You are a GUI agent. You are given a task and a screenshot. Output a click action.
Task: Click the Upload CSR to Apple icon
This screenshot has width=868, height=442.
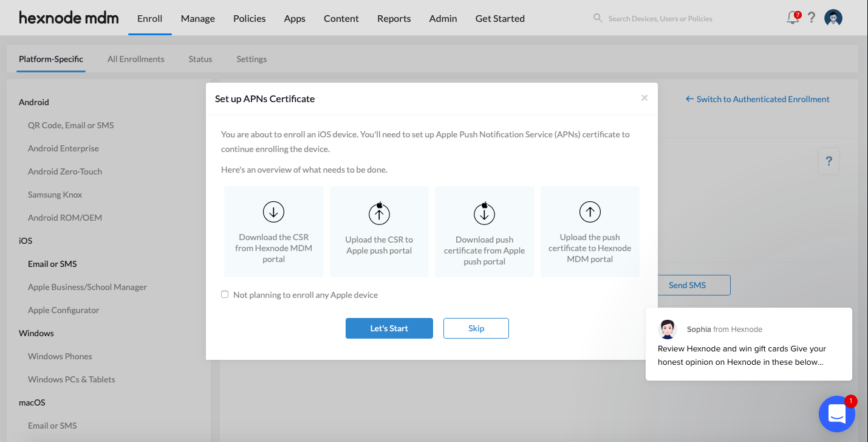click(379, 213)
